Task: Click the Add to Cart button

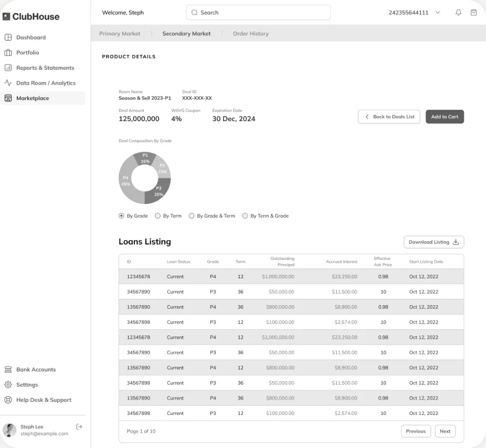Action: click(x=444, y=117)
